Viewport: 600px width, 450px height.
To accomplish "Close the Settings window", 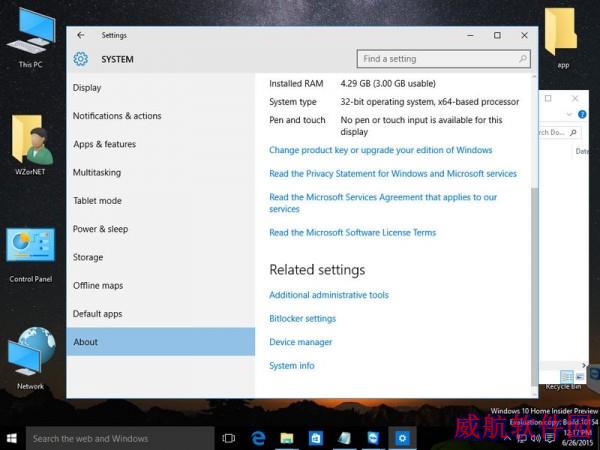I will [524, 35].
